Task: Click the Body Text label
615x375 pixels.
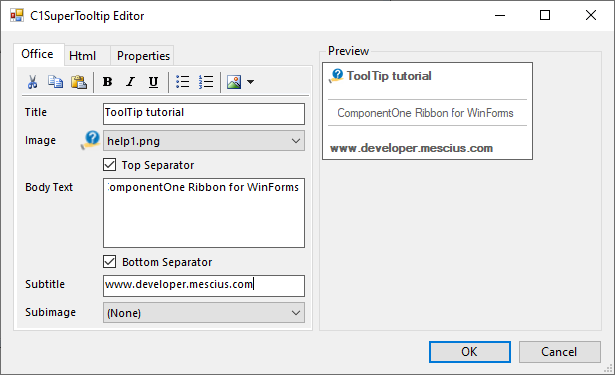Action: click(49, 187)
